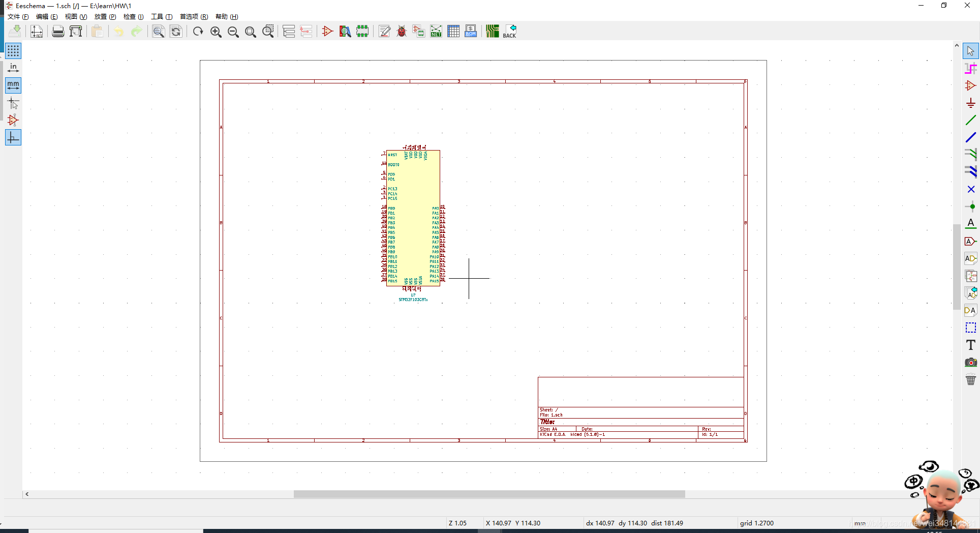980x533 pixels.
Task: Toggle hidden pins display
Action: [13, 121]
